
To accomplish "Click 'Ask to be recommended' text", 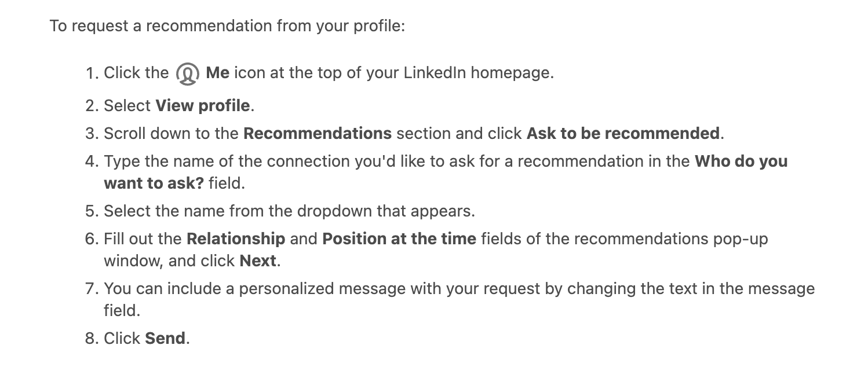I will 623,133.
